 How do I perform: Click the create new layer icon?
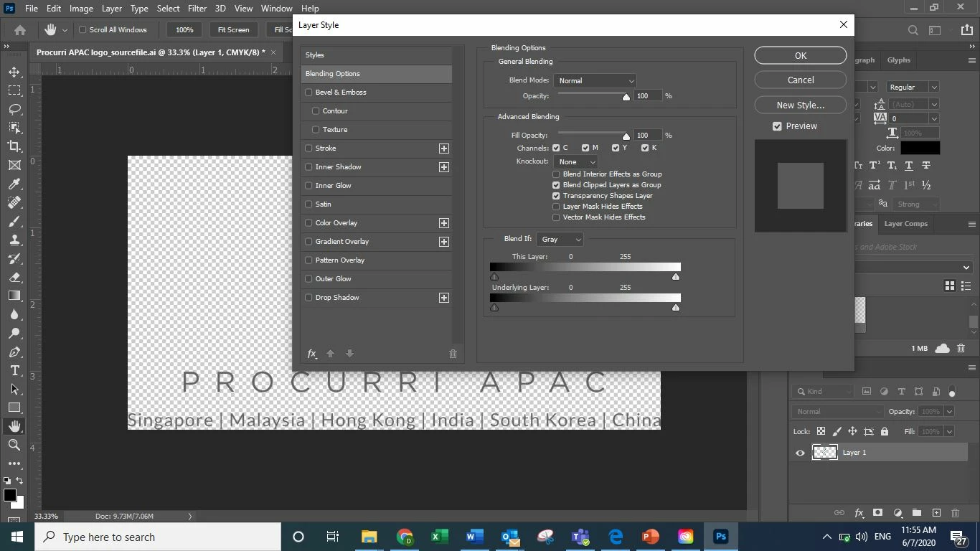[936, 513]
